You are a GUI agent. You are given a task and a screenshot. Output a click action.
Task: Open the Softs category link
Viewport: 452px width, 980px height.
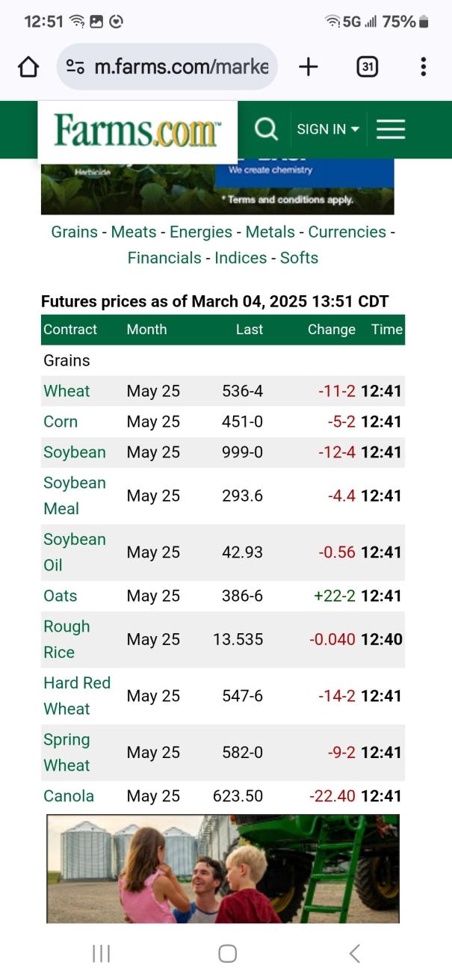click(299, 258)
